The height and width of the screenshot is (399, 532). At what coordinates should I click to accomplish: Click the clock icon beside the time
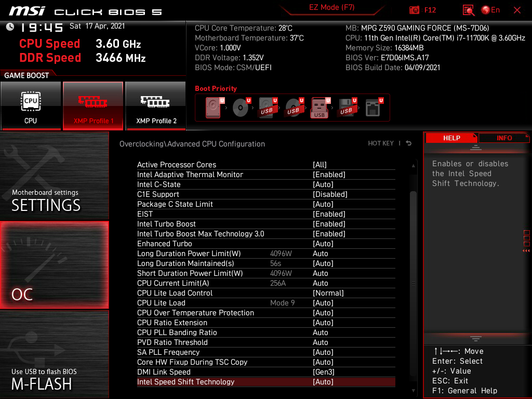point(10,27)
